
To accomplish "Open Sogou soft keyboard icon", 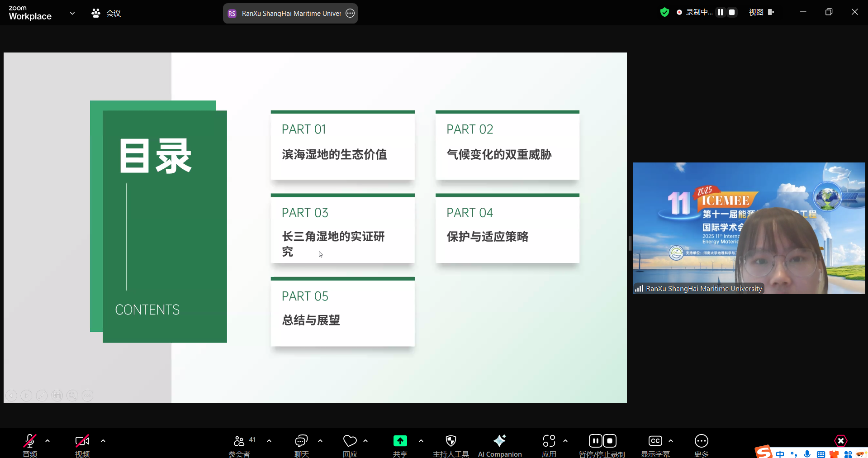I will click(821, 454).
